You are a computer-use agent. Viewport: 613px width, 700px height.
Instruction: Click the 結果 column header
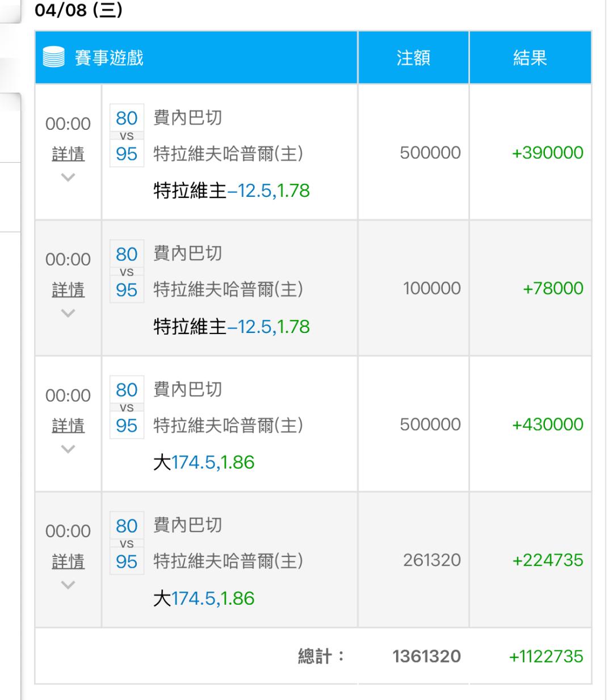[530, 58]
